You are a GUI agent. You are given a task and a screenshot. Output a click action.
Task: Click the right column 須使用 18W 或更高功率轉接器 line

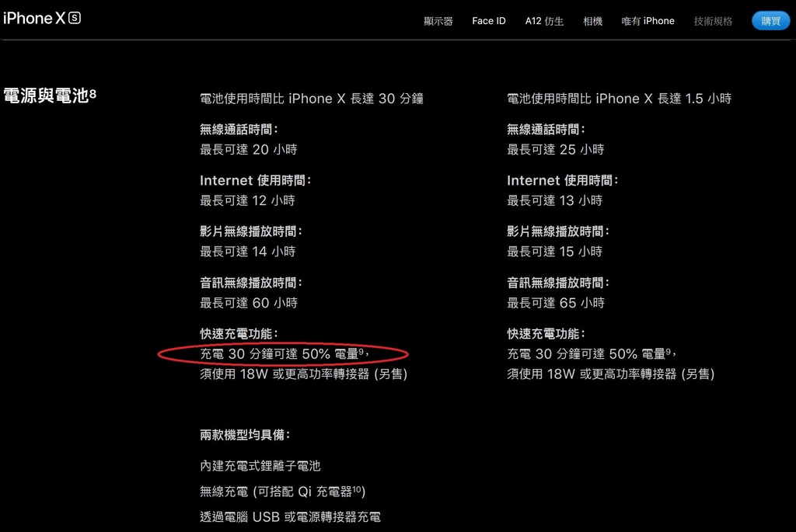point(611,374)
